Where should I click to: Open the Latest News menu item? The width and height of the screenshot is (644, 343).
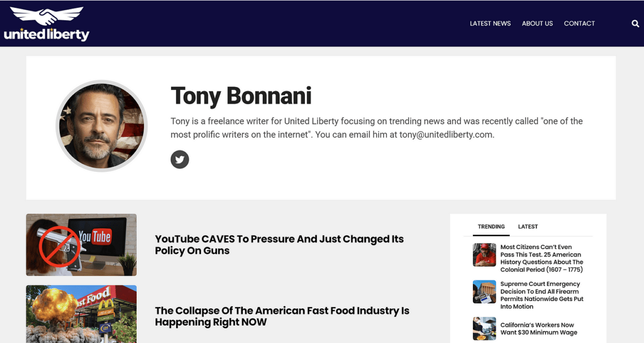[490, 23]
